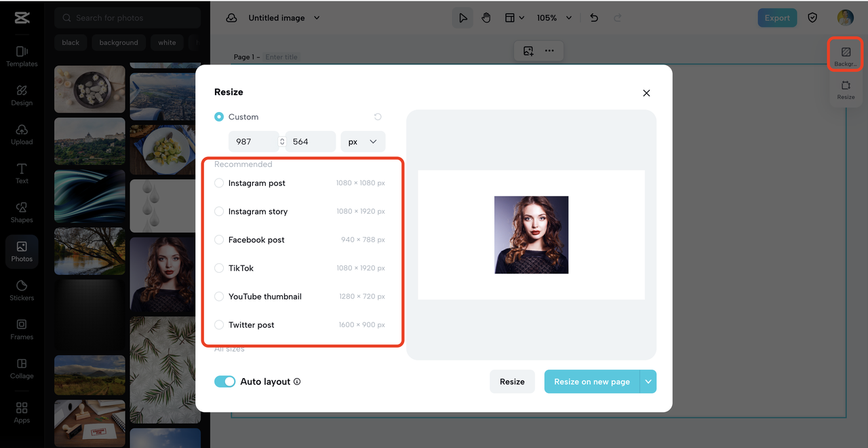
Task: Click the undo arrow icon
Action: pyautogui.click(x=594, y=18)
